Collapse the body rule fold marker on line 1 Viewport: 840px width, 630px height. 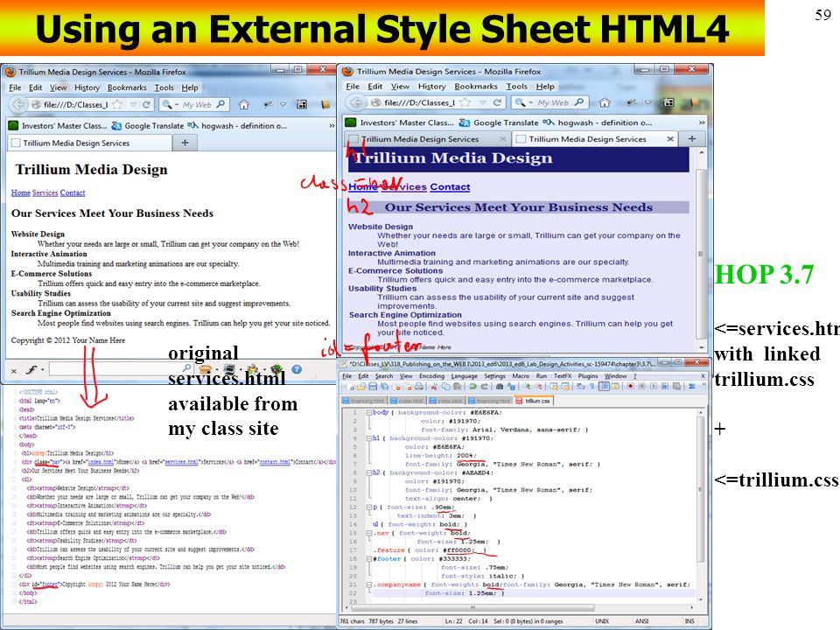tap(368, 412)
